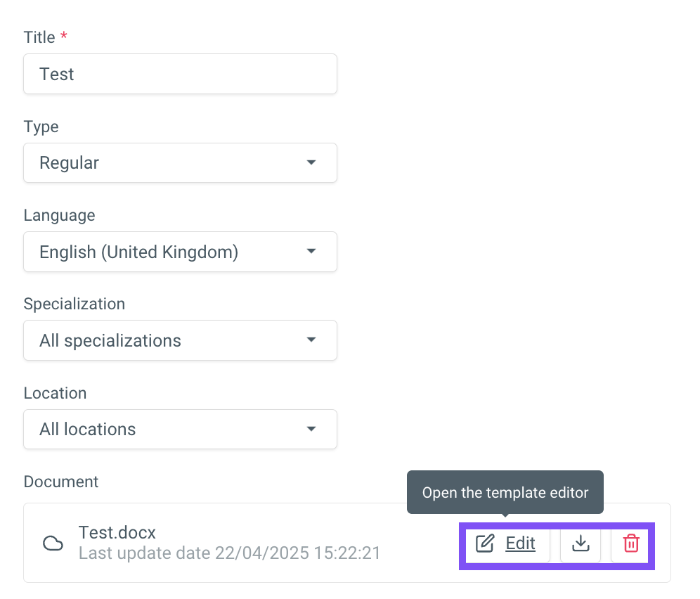Screen dimensions: 700x599
Task: Click the arrow in the Specialization combo box
Action: [x=311, y=340]
